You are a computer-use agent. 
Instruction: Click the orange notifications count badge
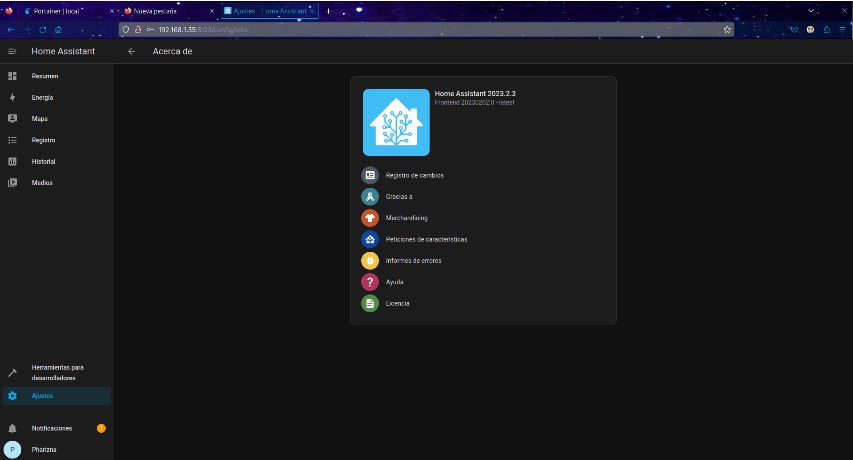click(101, 428)
